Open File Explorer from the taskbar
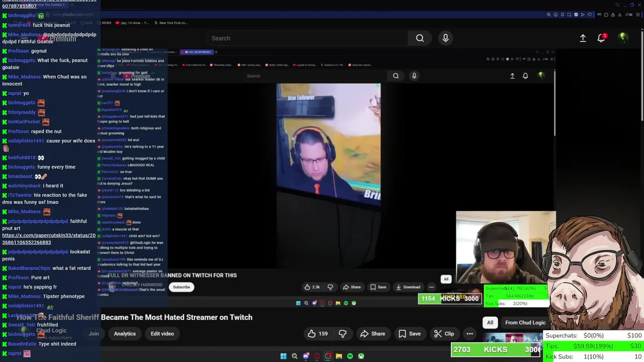This screenshot has width=644, height=362. [x=339, y=356]
